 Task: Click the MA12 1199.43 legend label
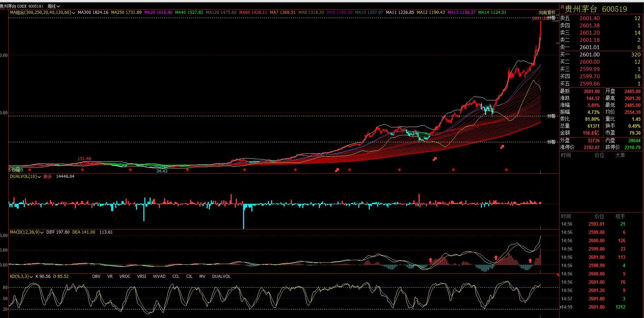point(431,12)
